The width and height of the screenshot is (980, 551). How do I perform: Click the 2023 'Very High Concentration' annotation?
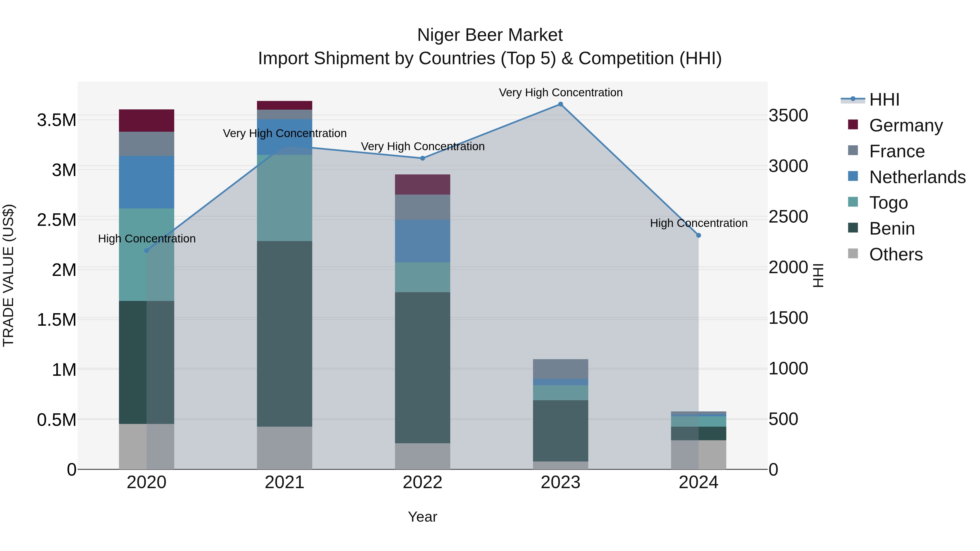(x=561, y=93)
